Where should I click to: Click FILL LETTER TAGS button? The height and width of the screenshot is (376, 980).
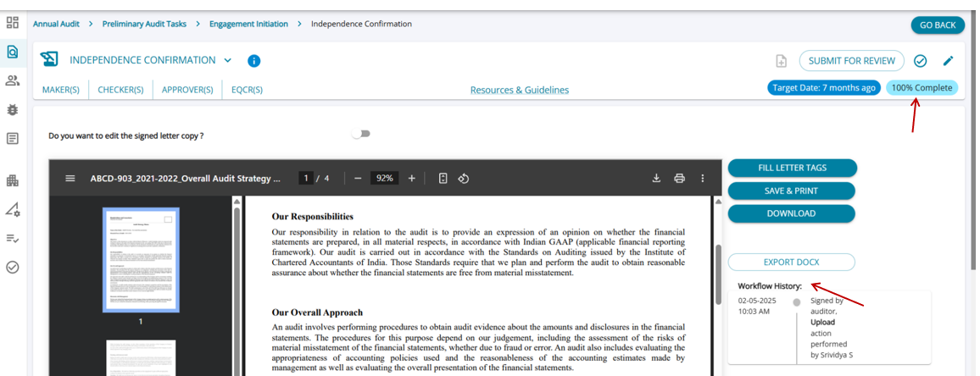[792, 168]
